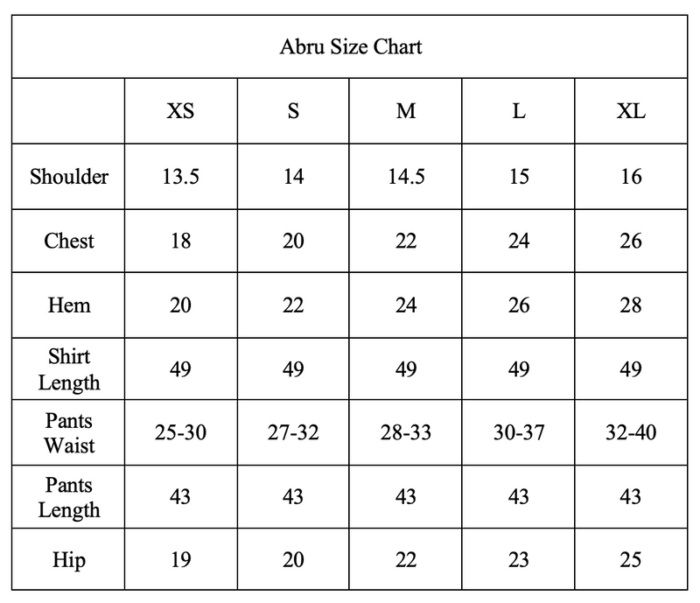Click the Hip row label
The height and width of the screenshot is (603, 700).
(69, 559)
